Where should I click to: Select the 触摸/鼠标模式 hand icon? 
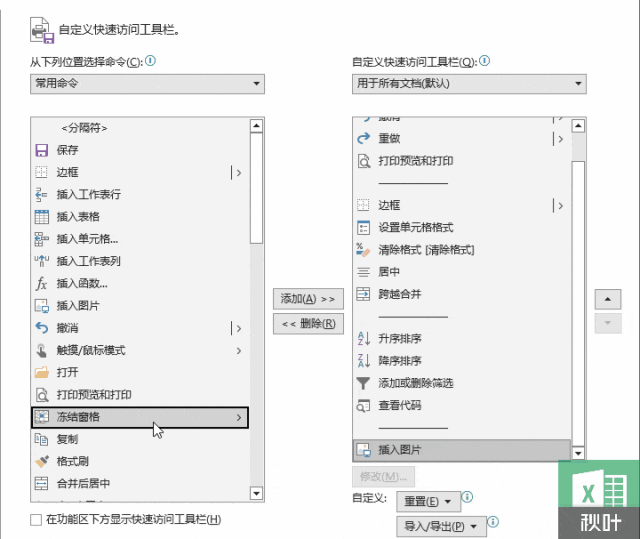[x=42, y=350]
